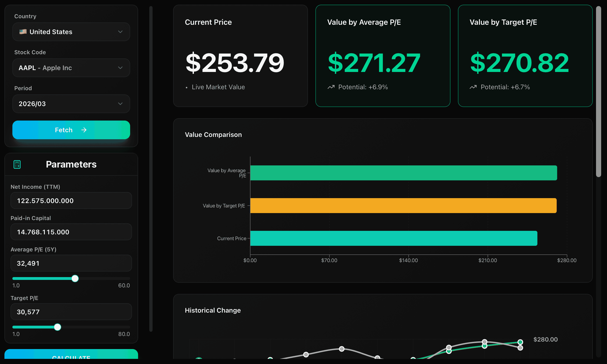Viewport: 607px width, 364px height.
Task: Click the $140.00 axis label
Action: point(408,260)
